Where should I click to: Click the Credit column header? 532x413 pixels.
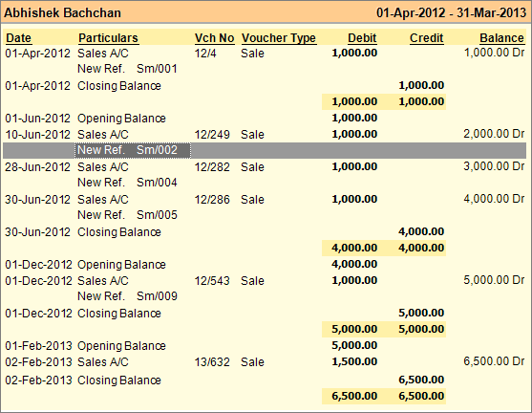427,37
